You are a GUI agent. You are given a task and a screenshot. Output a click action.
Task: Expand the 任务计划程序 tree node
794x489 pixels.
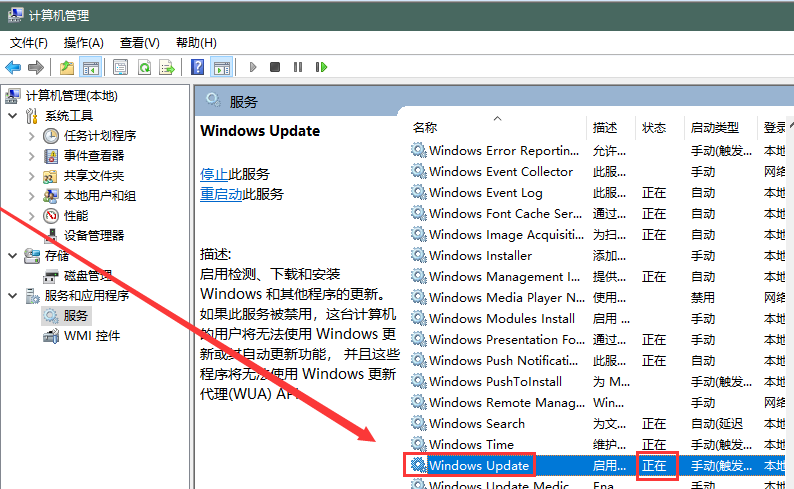pos(31,136)
